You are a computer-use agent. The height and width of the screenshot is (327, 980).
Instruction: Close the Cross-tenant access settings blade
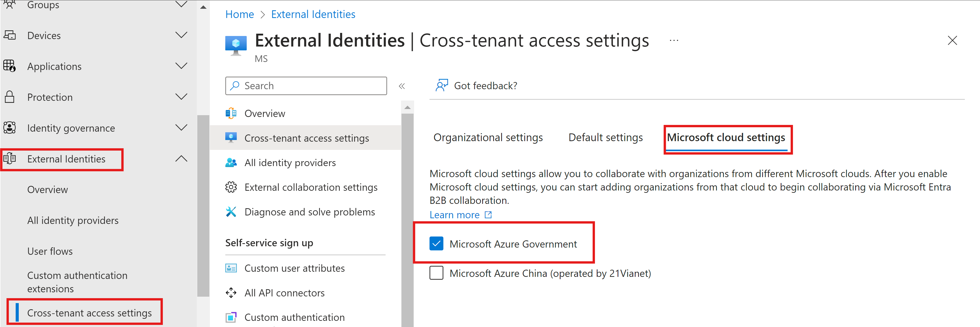click(x=952, y=40)
